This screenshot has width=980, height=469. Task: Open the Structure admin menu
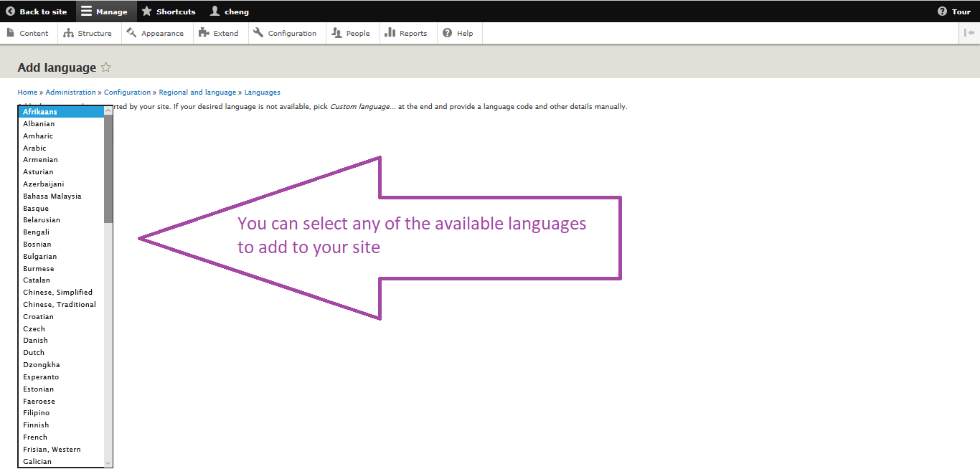pyautogui.click(x=88, y=33)
